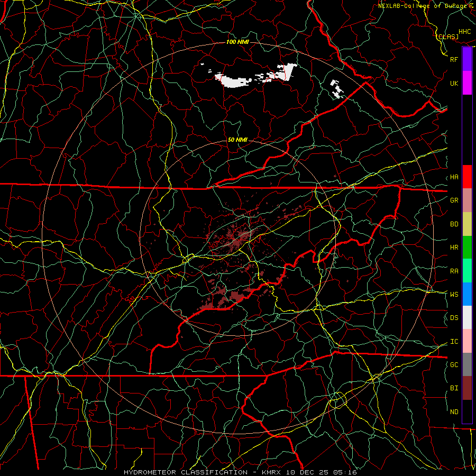The height and width of the screenshot is (476, 476).
Task: Click the 'DS' legend label
Action: click(x=454, y=318)
